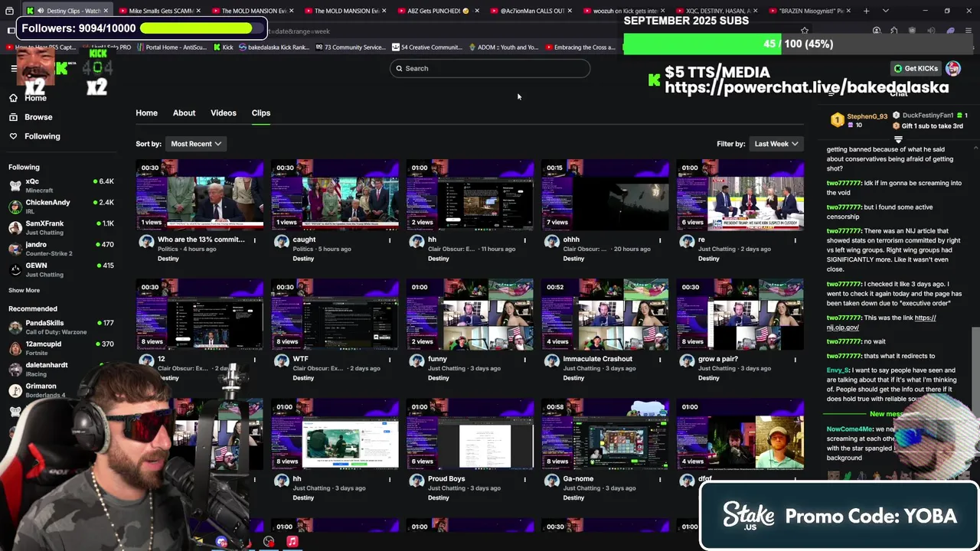The image size is (980, 551).
Task: Play the 'WTF' clip thumbnail
Action: pos(335,314)
